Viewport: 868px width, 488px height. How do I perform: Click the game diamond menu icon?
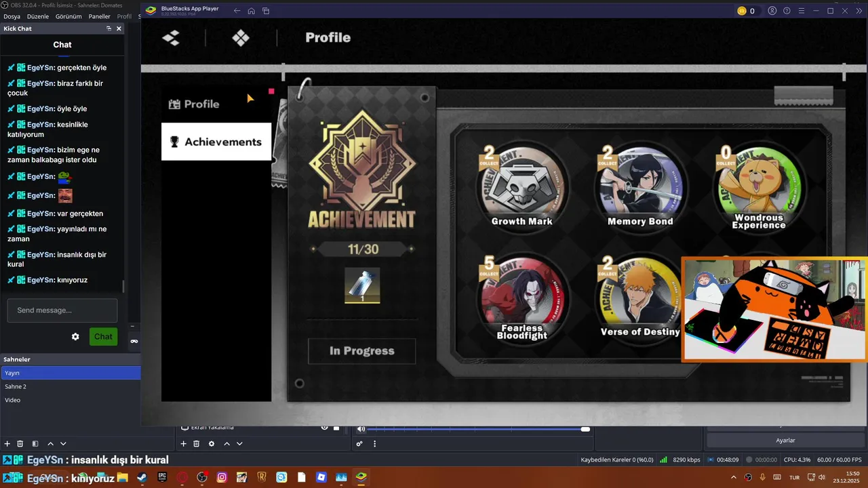click(x=241, y=38)
